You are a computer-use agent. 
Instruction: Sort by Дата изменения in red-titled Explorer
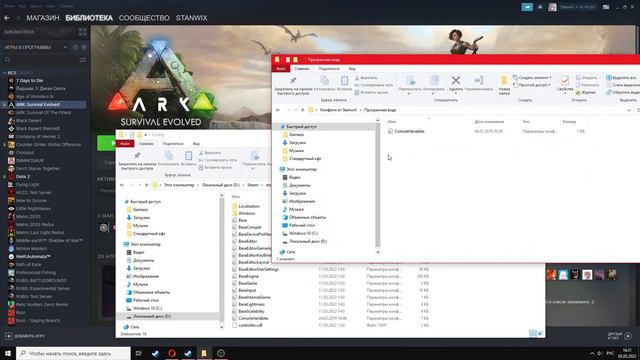[x=489, y=122]
